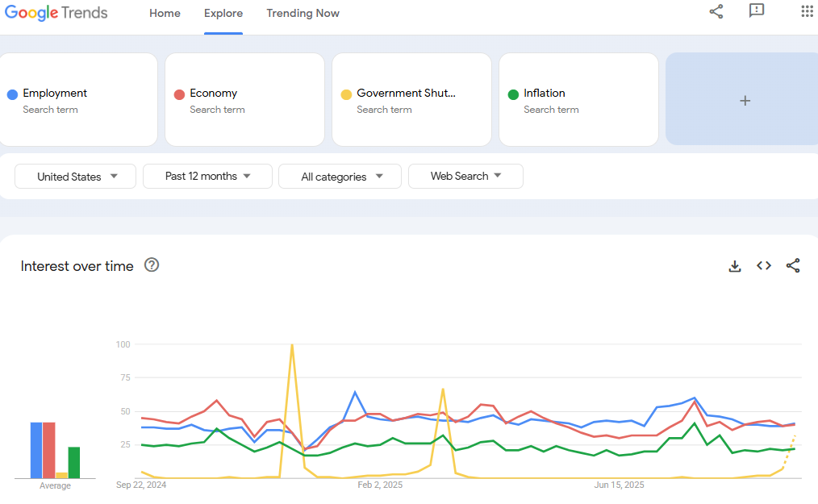Viewport: 818px width, 504px height.
Task: Click the Google Trends logo
Action: tap(56, 13)
